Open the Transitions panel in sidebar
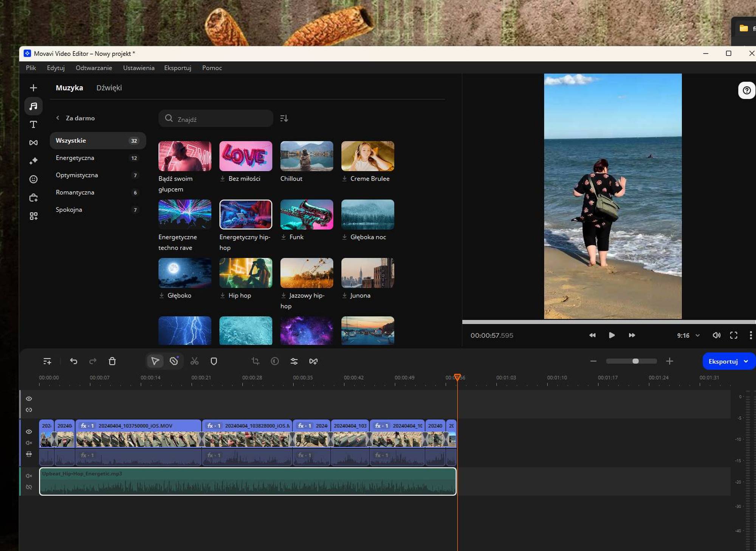 [33, 142]
